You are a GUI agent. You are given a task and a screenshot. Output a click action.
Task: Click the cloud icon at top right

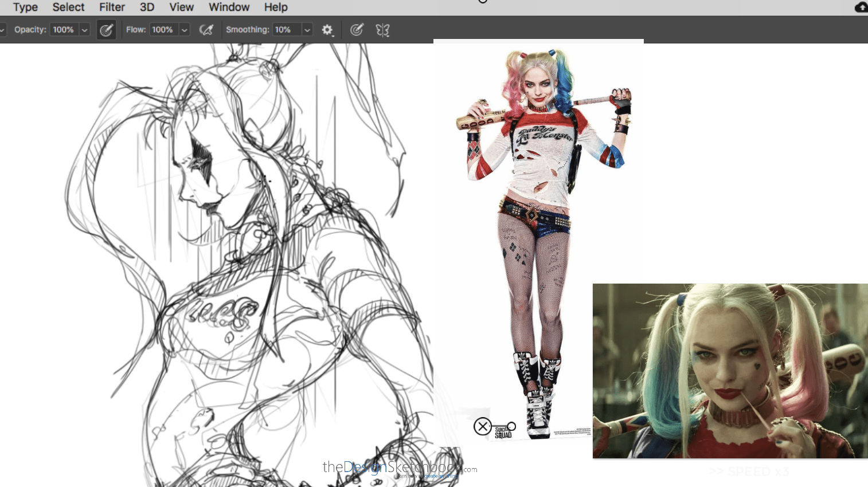coord(861,7)
